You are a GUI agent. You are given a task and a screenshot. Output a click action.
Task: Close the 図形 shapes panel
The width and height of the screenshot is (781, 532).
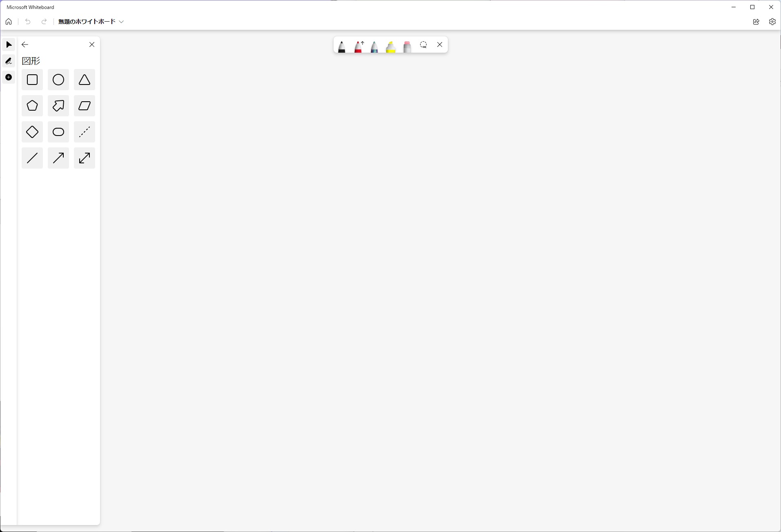coord(92,45)
